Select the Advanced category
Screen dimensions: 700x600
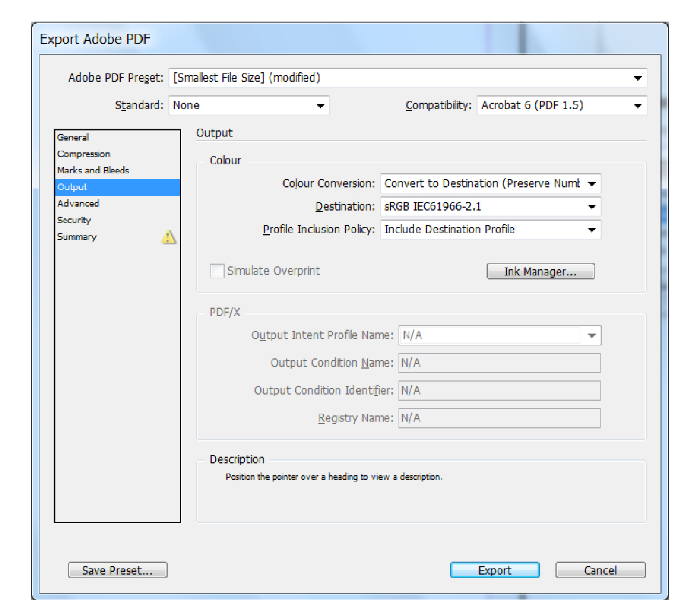(x=78, y=204)
